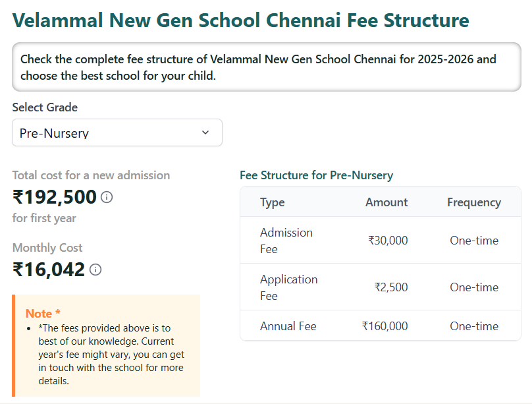Screen dimensions: 532x404
Task: Click the ₹30,000 Admission Fee amount
Action: tap(388, 240)
